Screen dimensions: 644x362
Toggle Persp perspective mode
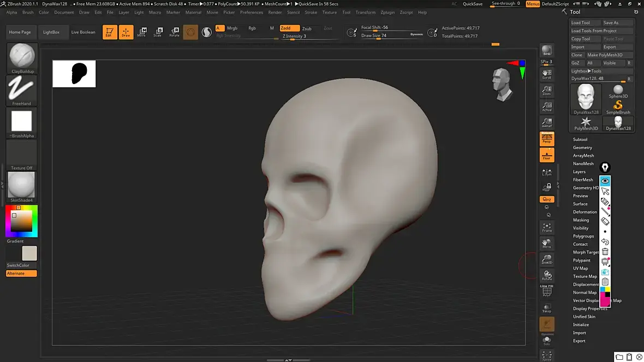pyautogui.click(x=546, y=139)
